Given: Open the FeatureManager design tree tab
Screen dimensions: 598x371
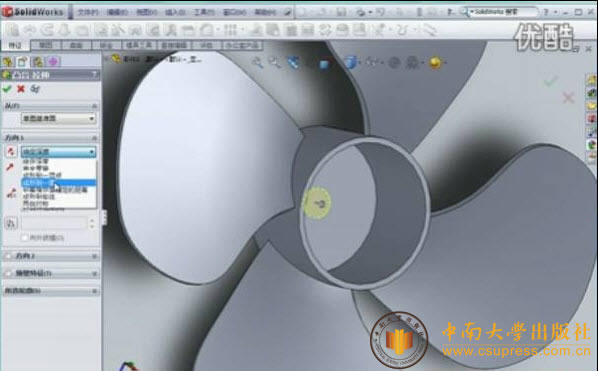Looking at the screenshot, I should 8,61.
